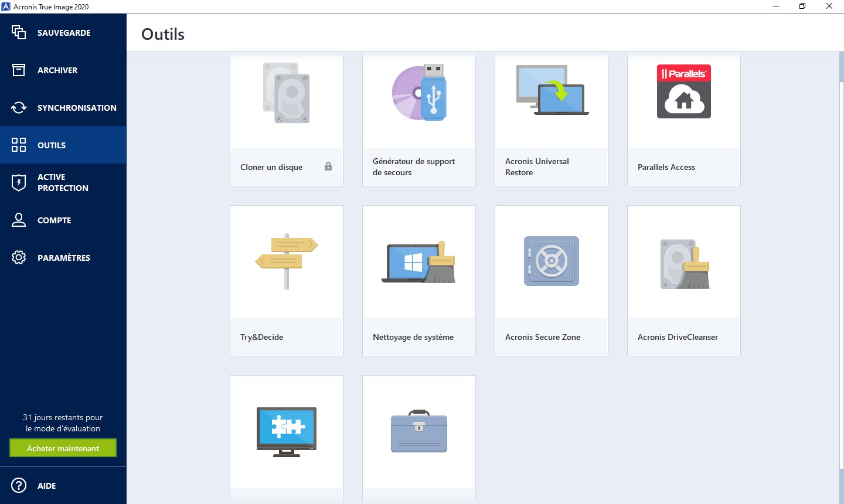This screenshot has height=504, width=844.
Task: Click the DriveCleanser disk with brush icon
Action: (x=685, y=264)
